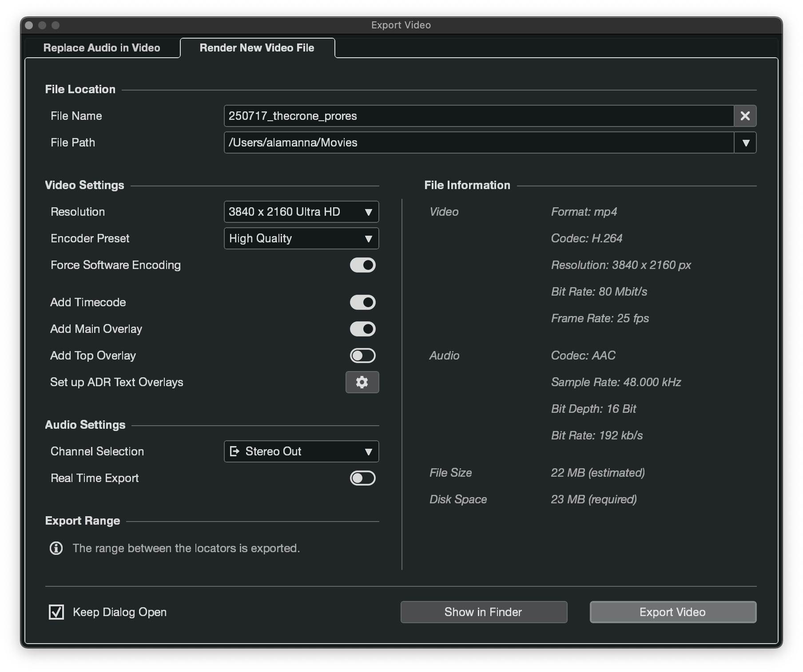
Task: Click the info icon in Export Range
Action: (56, 548)
